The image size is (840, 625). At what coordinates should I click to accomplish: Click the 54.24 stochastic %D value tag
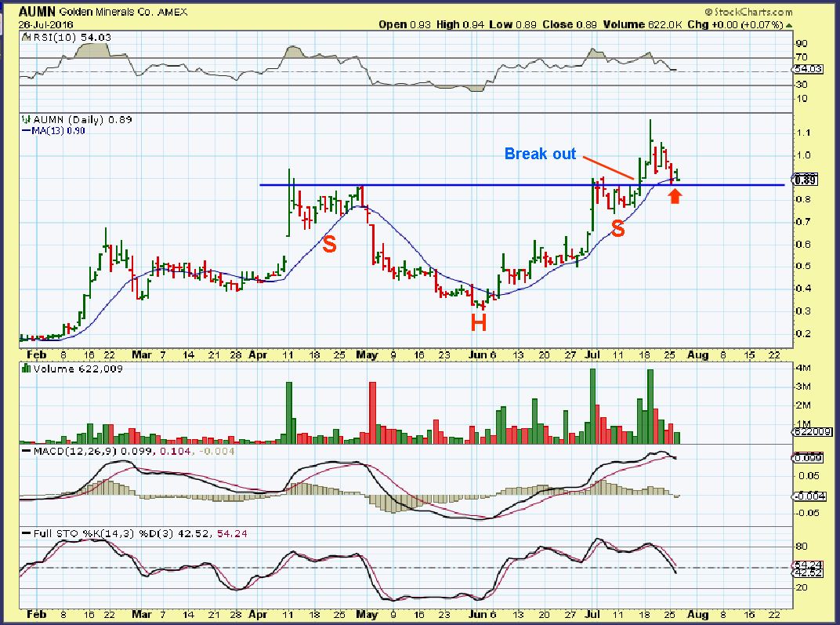[x=808, y=565]
